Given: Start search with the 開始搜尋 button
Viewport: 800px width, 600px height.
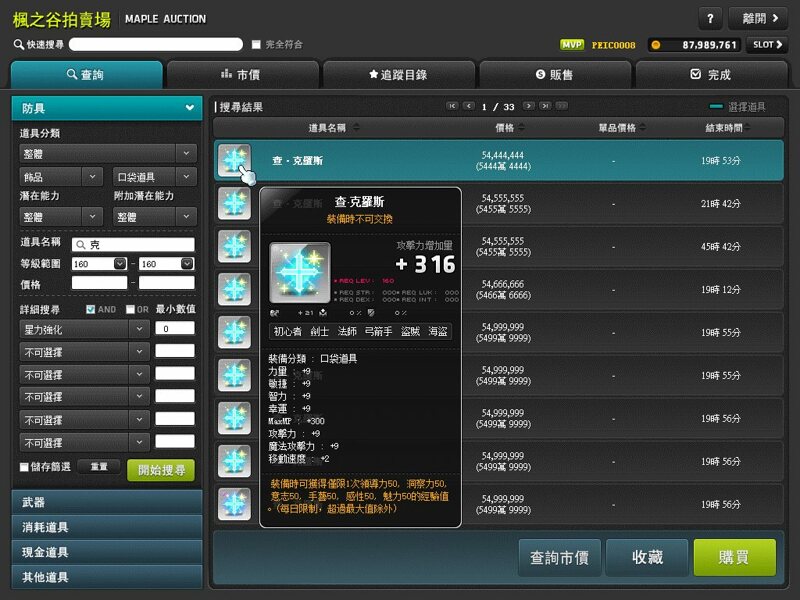Looking at the screenshot, I should [x=161, y=470].
